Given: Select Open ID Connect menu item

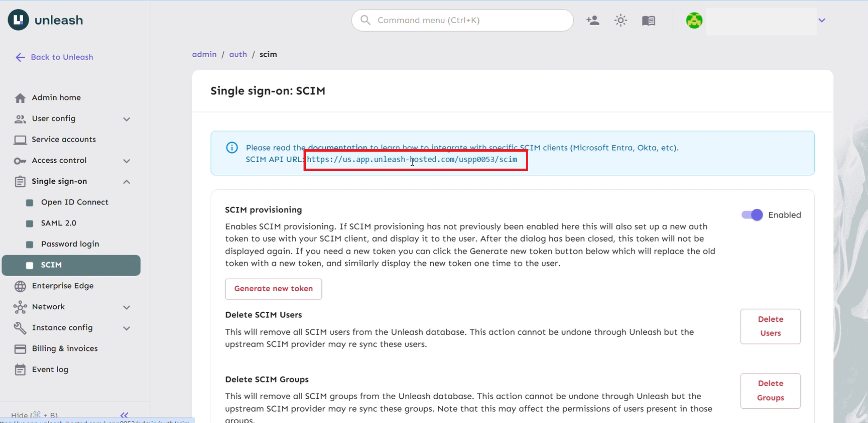Looking at the screenshot, I should [71, 203].
